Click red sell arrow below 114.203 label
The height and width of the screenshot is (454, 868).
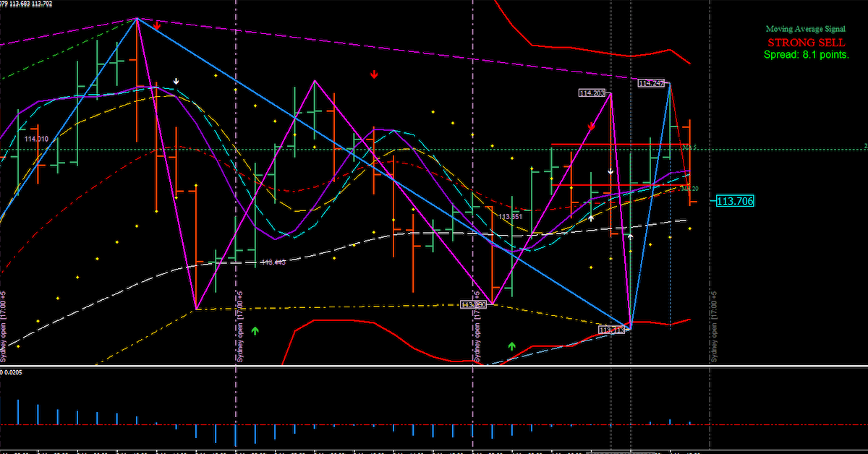click(591, 126)
